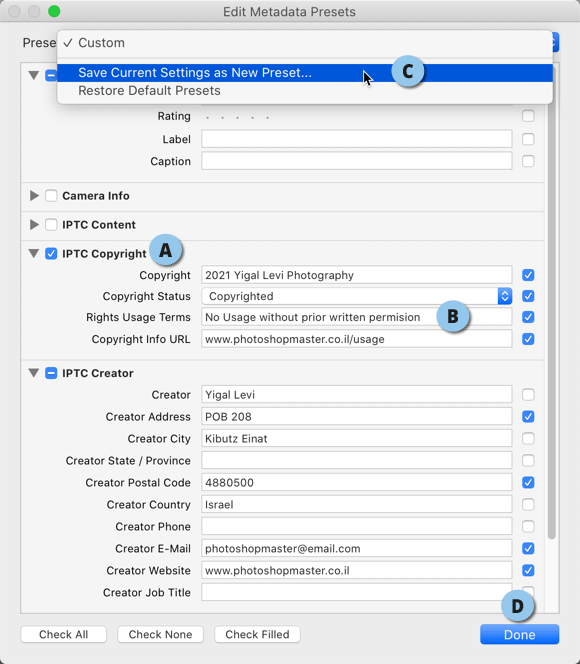Viewport: 580px width, 664px height.
Task: Uncheck the Copyright field checkbox
Action: pos(528,275)
